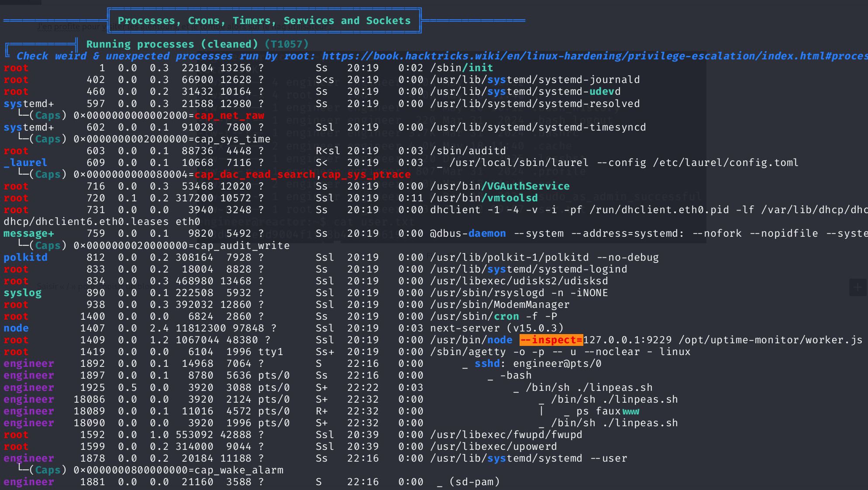
Task: Click the faint plus button at right edge
Action: [x=858, y=287]
